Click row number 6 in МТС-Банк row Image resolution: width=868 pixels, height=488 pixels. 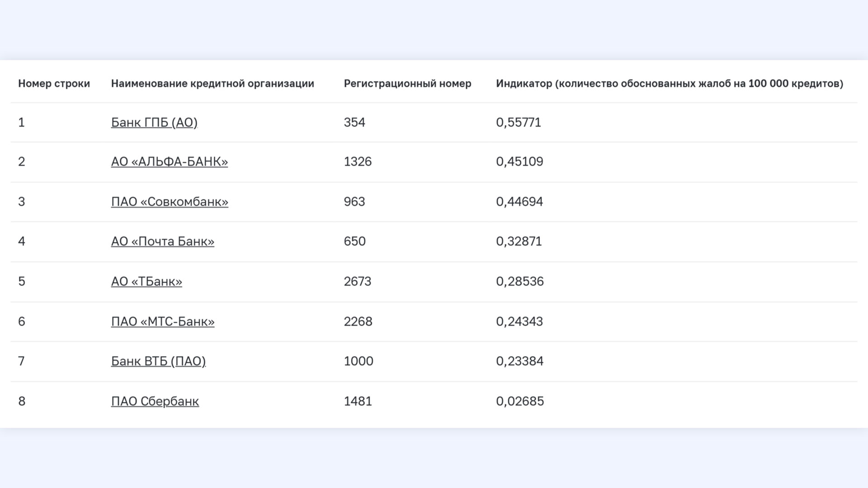21,322
